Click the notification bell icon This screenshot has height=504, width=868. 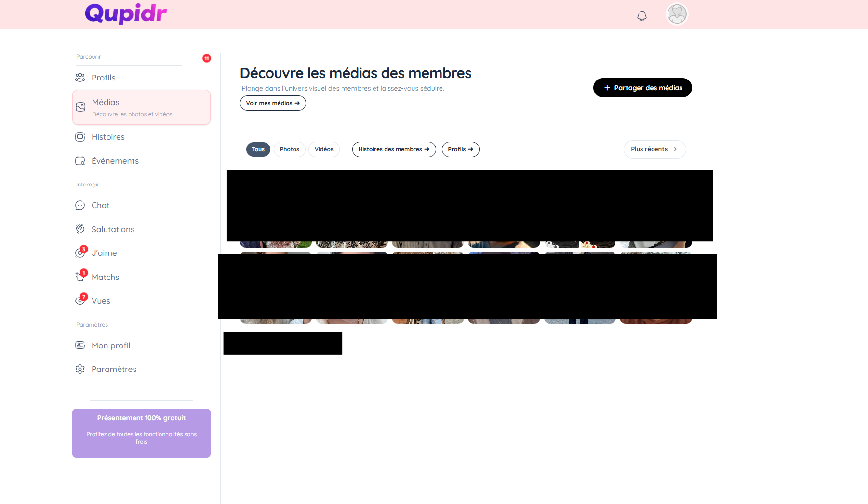(641, 16)
